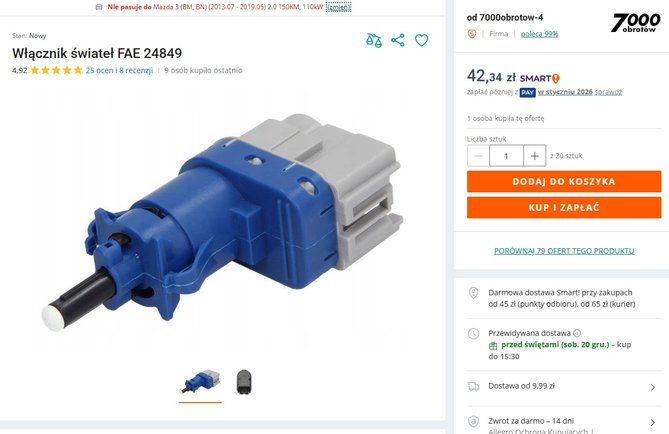Screen dimensions: 669x434
Task: Open PORÓWNAJ 79 OFERT TEGO PRODUKTU link
Action: [564, 251]
